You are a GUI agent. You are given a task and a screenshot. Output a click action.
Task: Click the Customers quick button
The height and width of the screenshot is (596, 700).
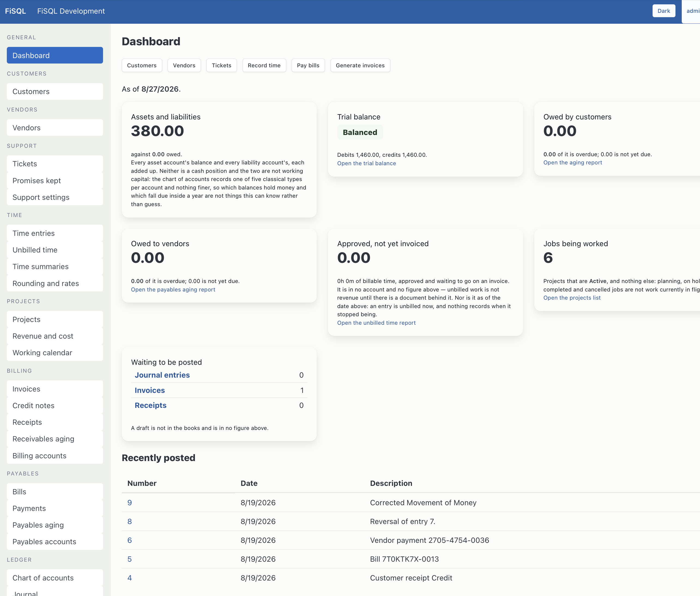tap(142, 65)
